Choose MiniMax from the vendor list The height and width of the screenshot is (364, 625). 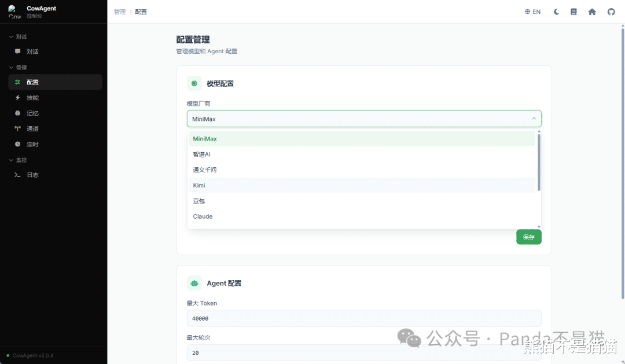[x=362, y=139]
